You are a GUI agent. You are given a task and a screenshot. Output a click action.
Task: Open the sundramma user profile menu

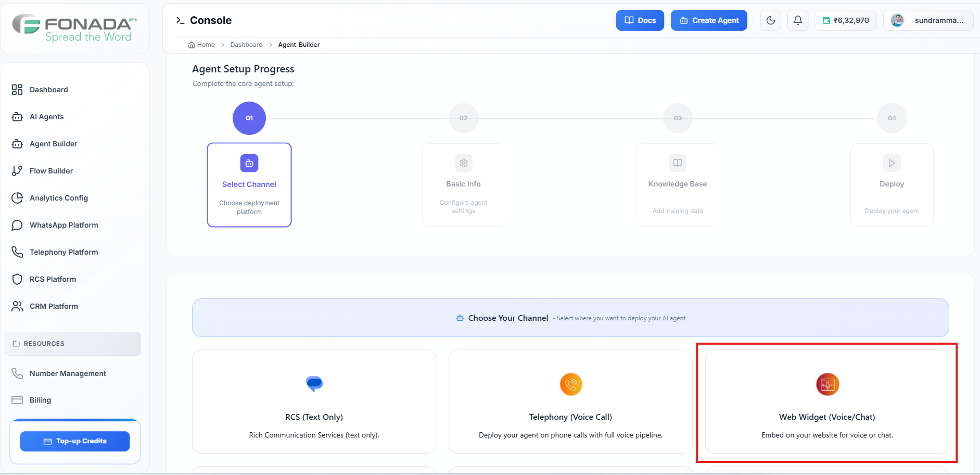pyautogui.click(x=928, y=20)
